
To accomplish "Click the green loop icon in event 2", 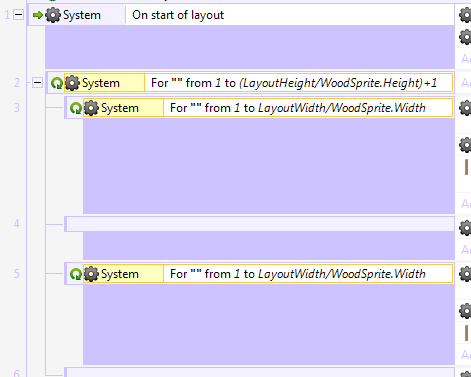I will pos(57,83).
